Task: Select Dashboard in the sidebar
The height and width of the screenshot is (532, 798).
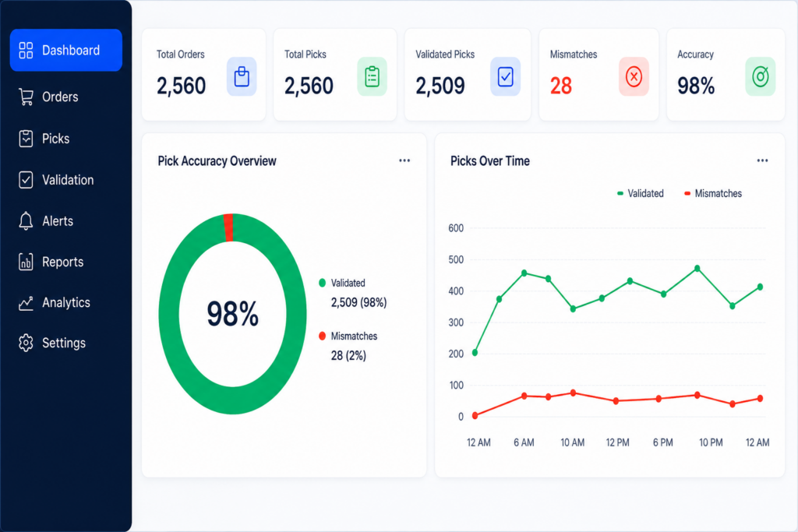Action: [66, 51]
